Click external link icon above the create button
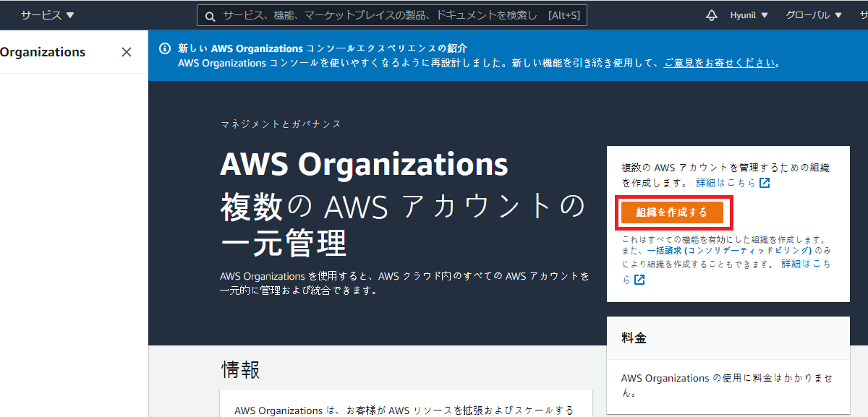 pos(765,183)
